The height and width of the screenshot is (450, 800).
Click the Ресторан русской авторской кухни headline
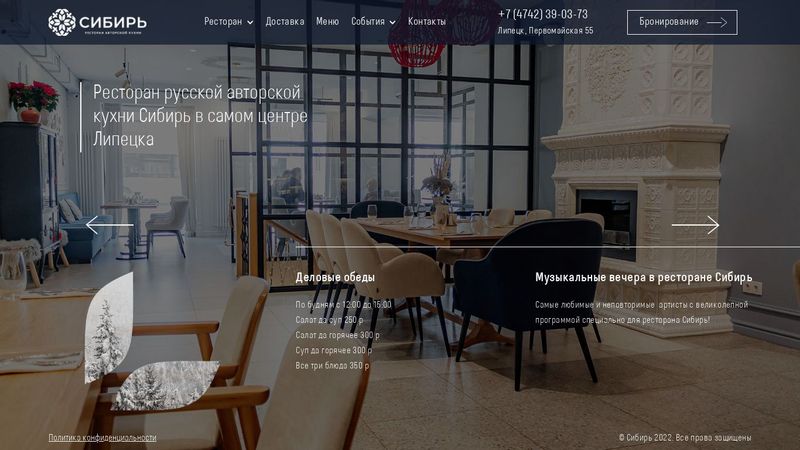point(200,116)
